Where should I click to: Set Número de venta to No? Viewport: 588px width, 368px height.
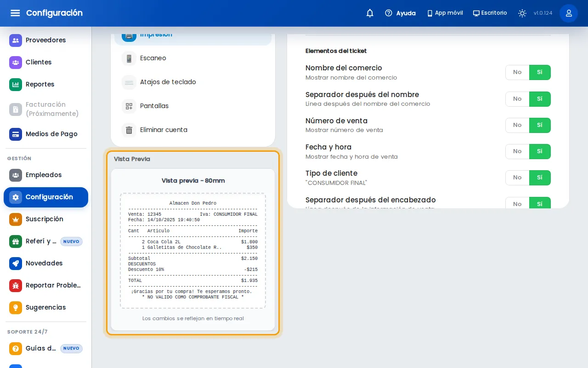pos(517,125)
